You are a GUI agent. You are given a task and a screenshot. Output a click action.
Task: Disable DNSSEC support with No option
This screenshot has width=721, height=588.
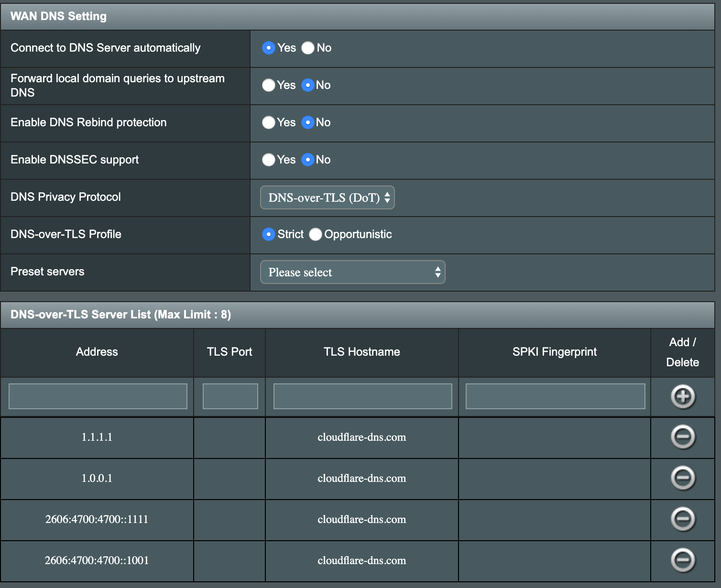(308, 160)
